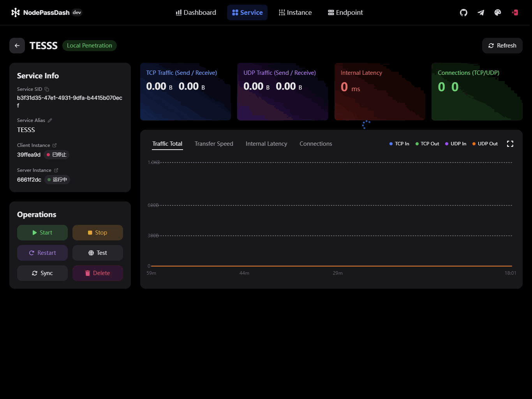Click the Connections (TCP/UDP) stat card
The image size is (532, 399).
477,92
